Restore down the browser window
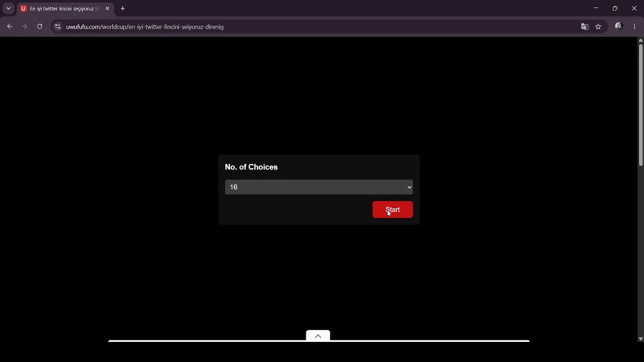This screenshot has height=362, width=644. tap(615, 8)
